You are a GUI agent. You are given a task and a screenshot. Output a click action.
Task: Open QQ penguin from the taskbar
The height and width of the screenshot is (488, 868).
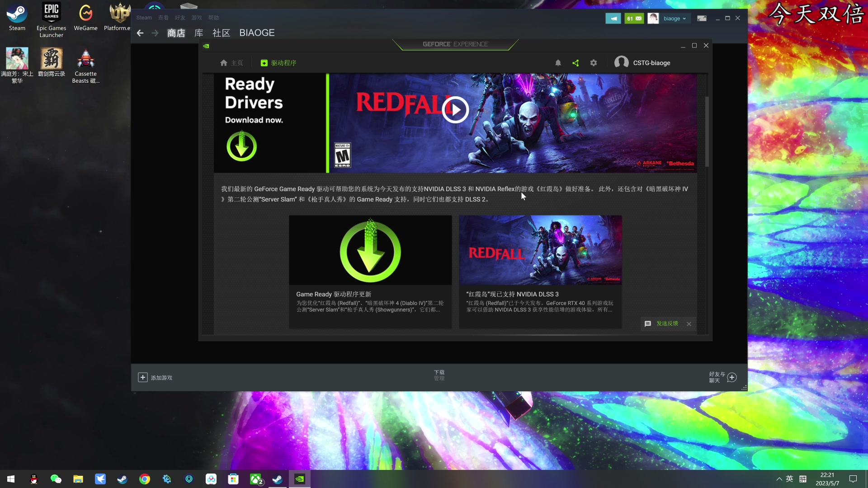pyautogui.click(x=33, y=479)
